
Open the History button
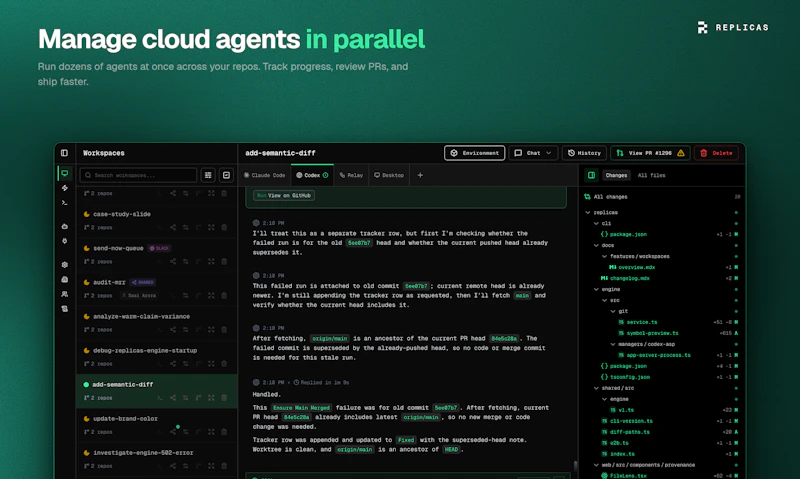tap(584, 153)
